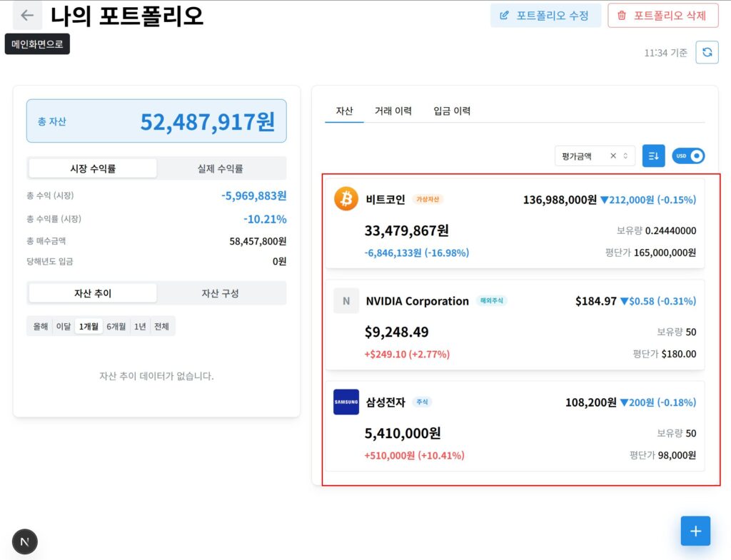The height and width of the screenshot is (560, 731).
Task: Click the NVIDIA 'N' placeholder icon
Action: click(x=346, y=301)
